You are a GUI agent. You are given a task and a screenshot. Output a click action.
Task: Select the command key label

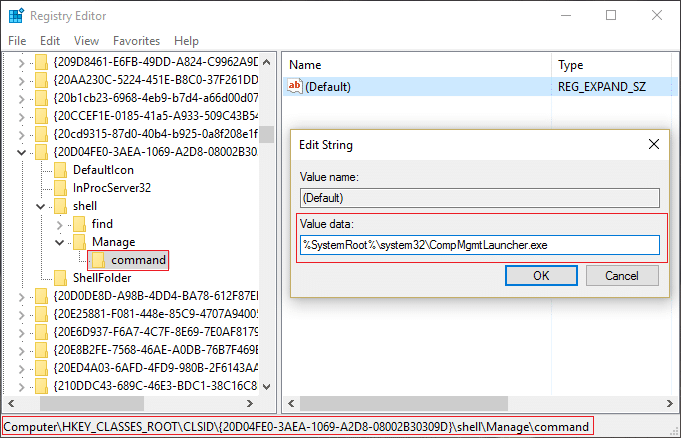(138, 260)
